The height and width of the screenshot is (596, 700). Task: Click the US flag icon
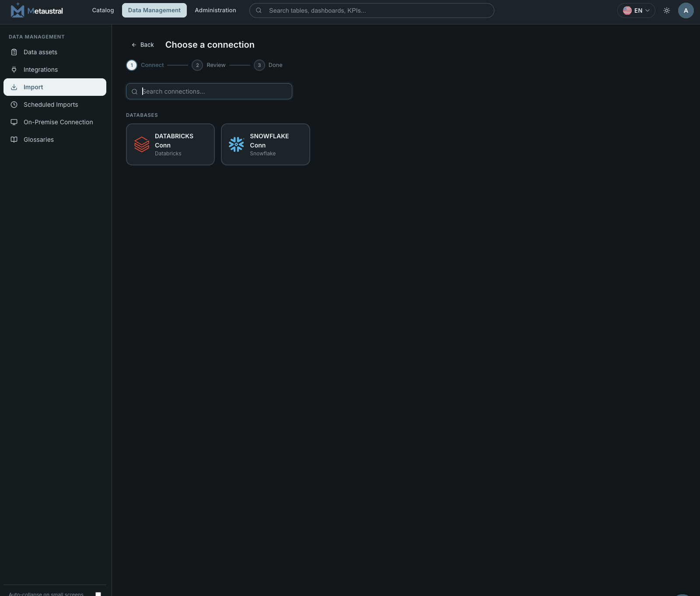pos(627,11)
